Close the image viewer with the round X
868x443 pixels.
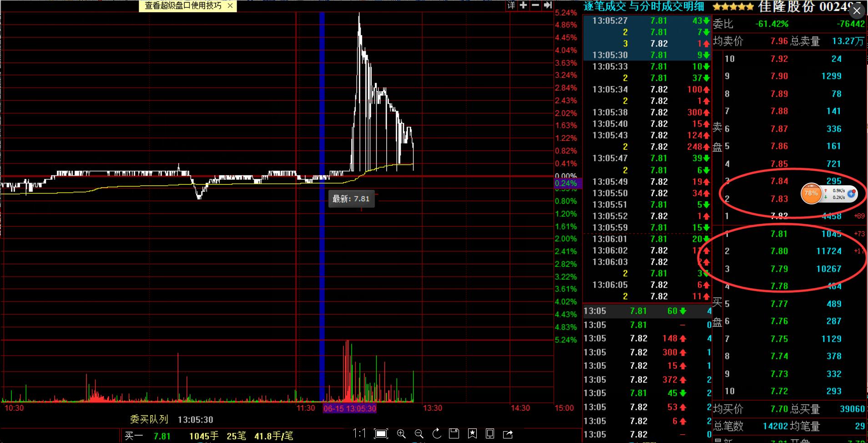857,10
